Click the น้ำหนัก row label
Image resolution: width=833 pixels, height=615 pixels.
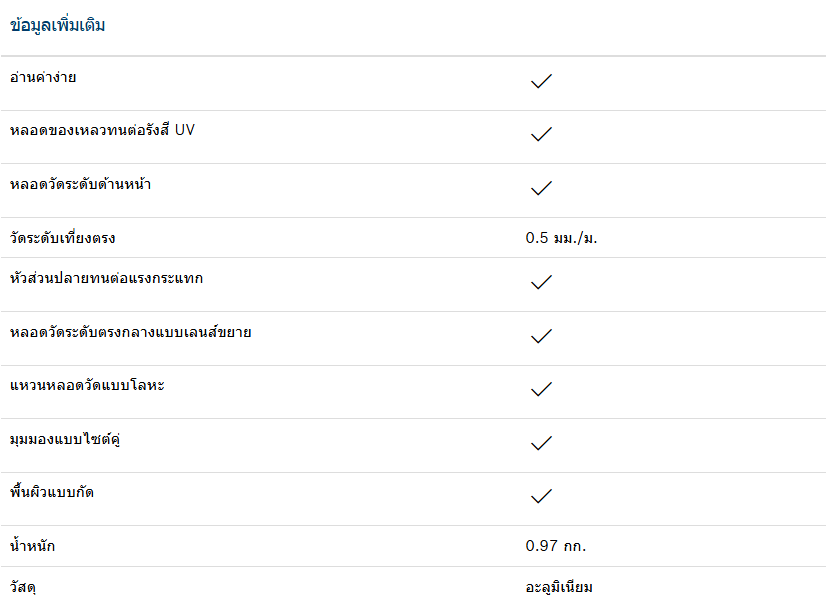point(32,545)
